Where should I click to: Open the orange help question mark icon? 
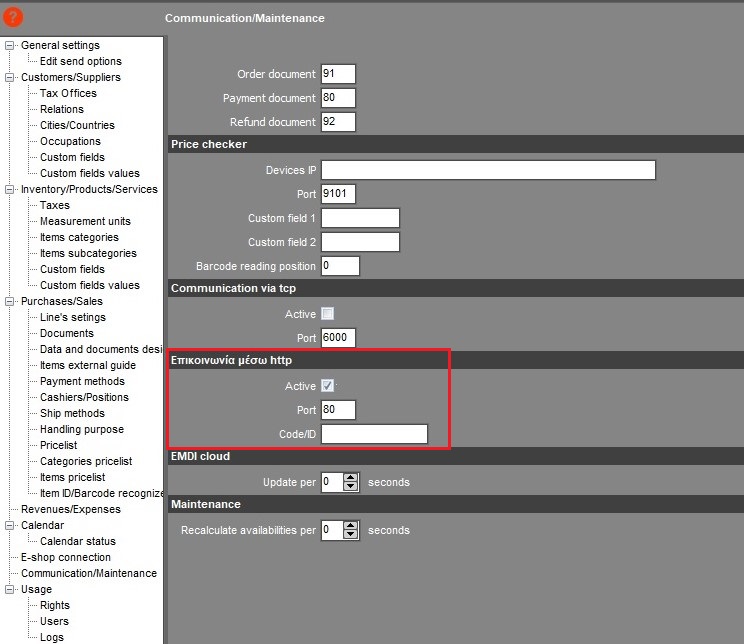tap(13, 17)
